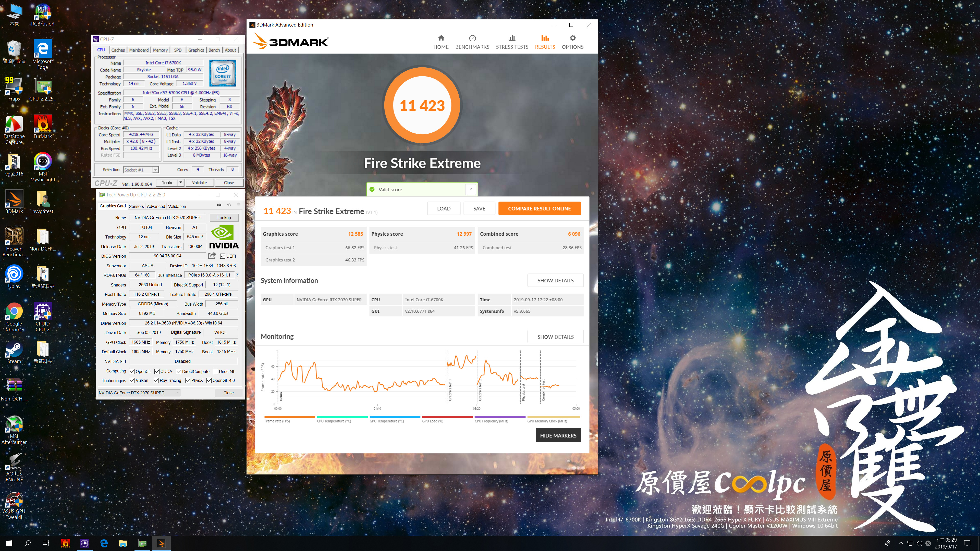
Task: Open the Heaven Benchmark desktop shortcut
Action: [x=14, y=242]
